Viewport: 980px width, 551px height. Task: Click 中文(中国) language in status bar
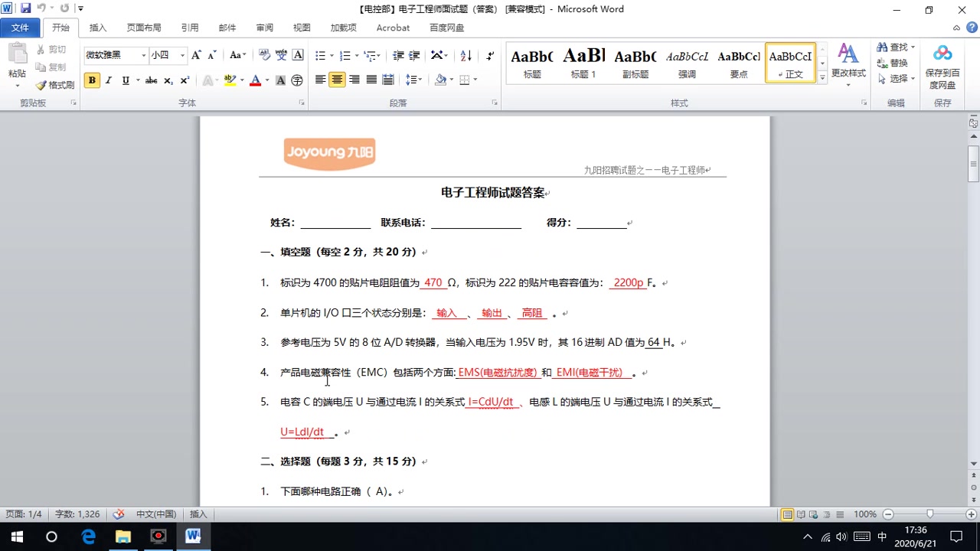[x=156, y=514]
